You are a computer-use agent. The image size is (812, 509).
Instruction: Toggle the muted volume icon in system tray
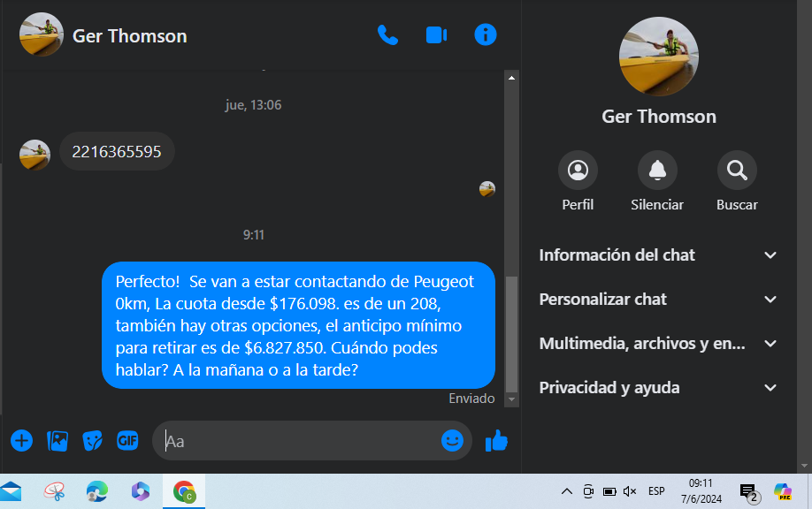630,491
